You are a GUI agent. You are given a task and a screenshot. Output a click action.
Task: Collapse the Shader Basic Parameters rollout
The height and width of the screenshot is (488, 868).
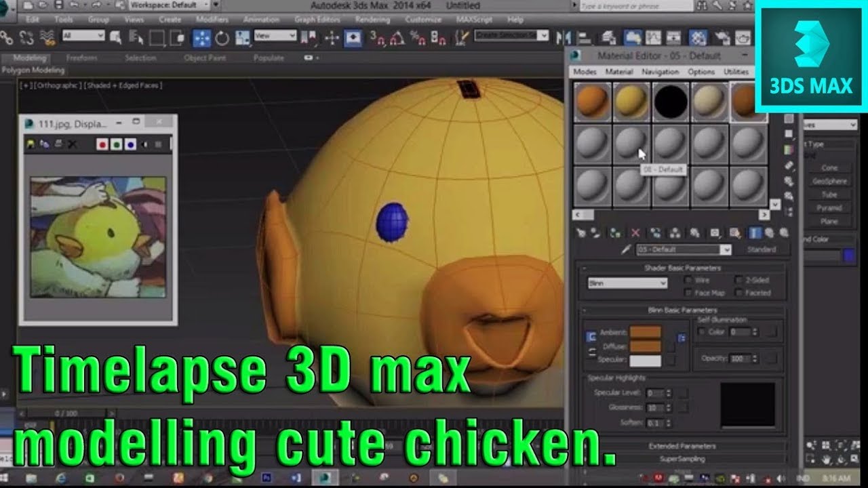pos(682,268)
